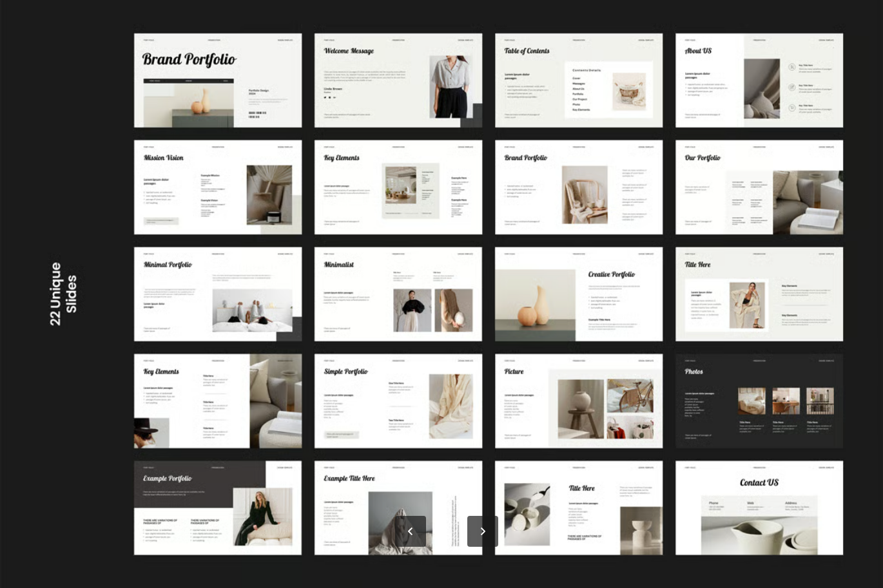Open the Simple Portfolio slide thumbnail
This screenshot has width=883, height=588.
(398, 401)
